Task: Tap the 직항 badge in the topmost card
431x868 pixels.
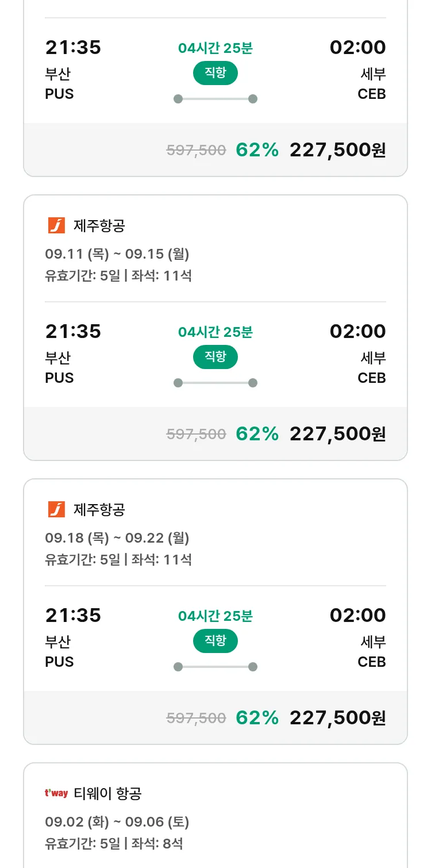Action: click(x=215, y=73)
